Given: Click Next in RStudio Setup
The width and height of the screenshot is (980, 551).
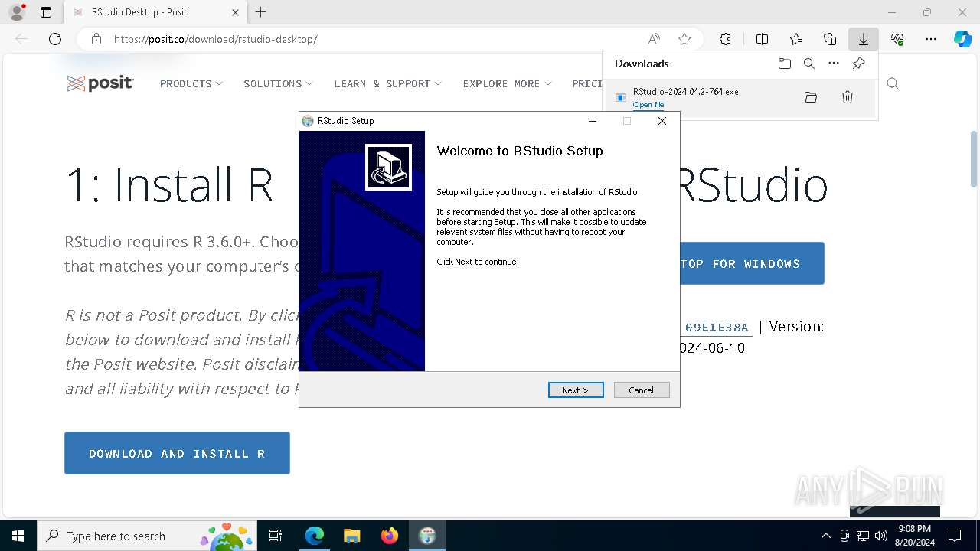Looking at the screenshot, I should tap(576, 390).
